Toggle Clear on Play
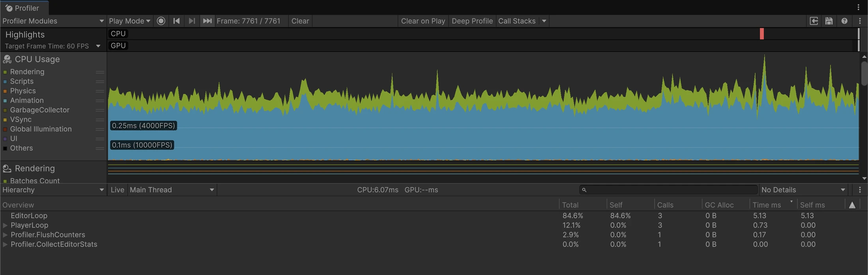The height and width of the screenshot is (275, 868). coord(423,21)
